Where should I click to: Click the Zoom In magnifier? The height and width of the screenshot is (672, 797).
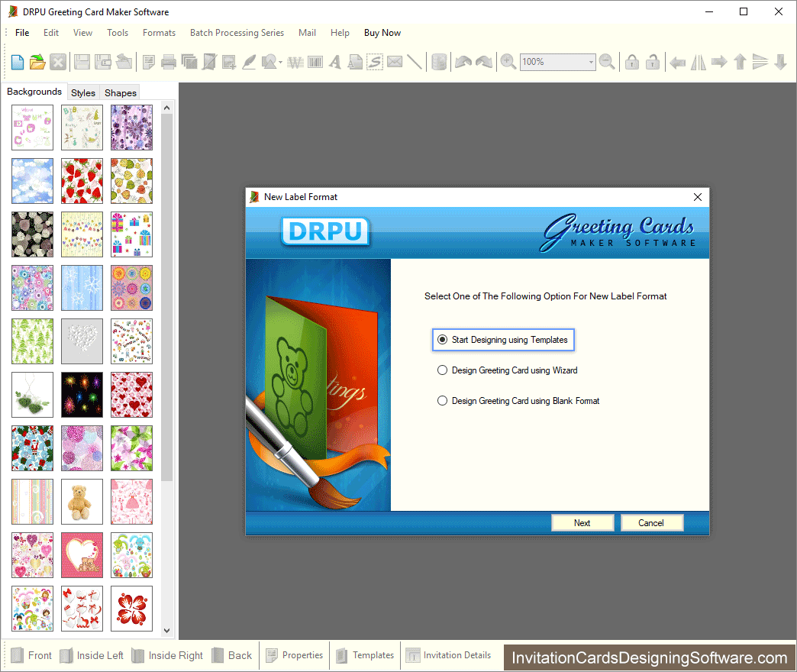[x=508, y=62]
